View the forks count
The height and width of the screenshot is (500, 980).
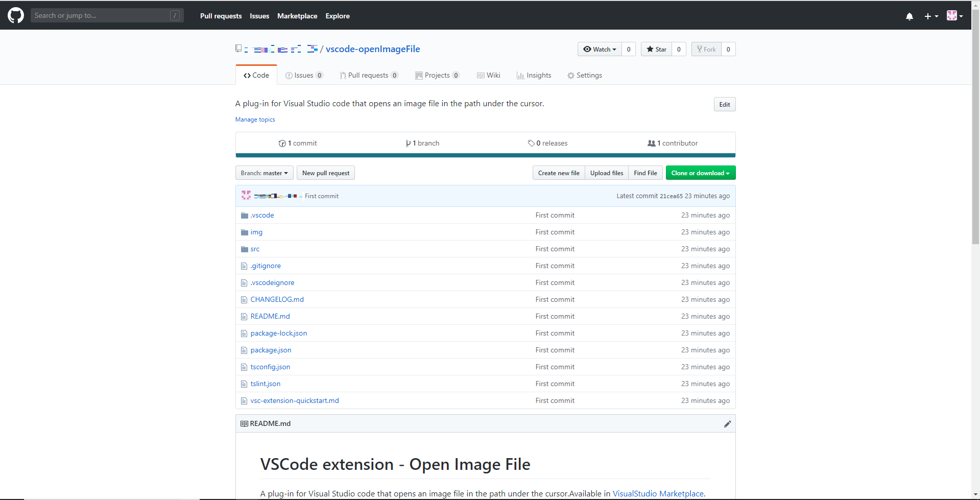[728, 49]
